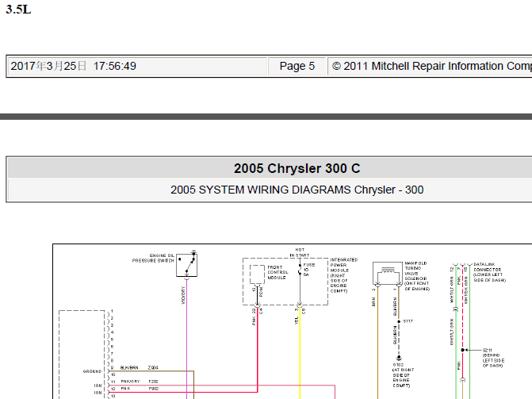Click the violet vertical wire
This screenshot has height=399, width=532.
pyautogui.click(x=186, y=340)
